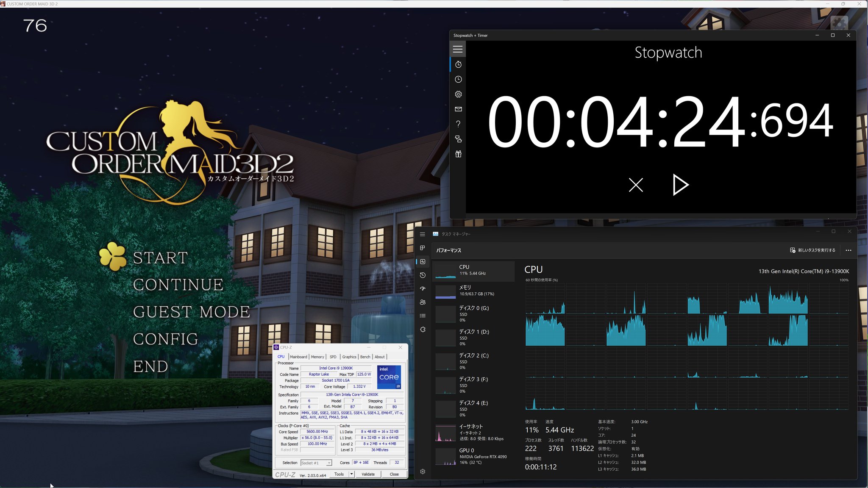Open App history in Task Manager sidebar
Image resolution: width=868 pixels, height=488 pixels.
423,275
